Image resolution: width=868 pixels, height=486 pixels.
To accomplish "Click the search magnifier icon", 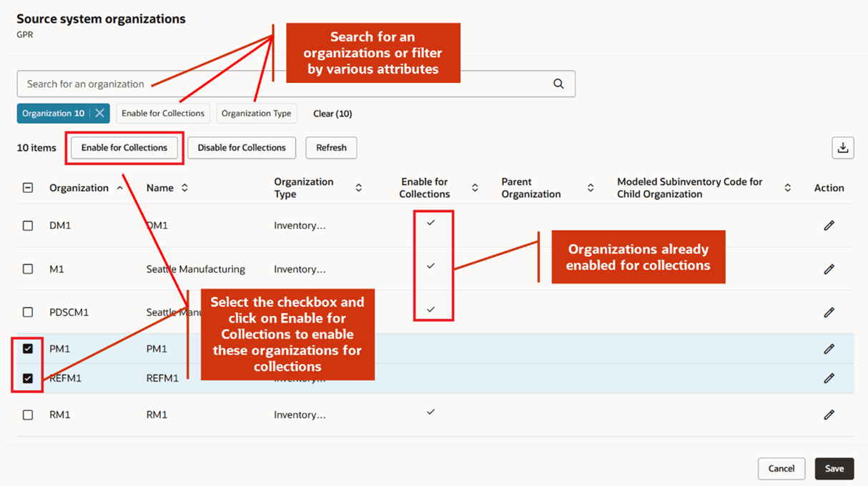I will tap(558, 84).
